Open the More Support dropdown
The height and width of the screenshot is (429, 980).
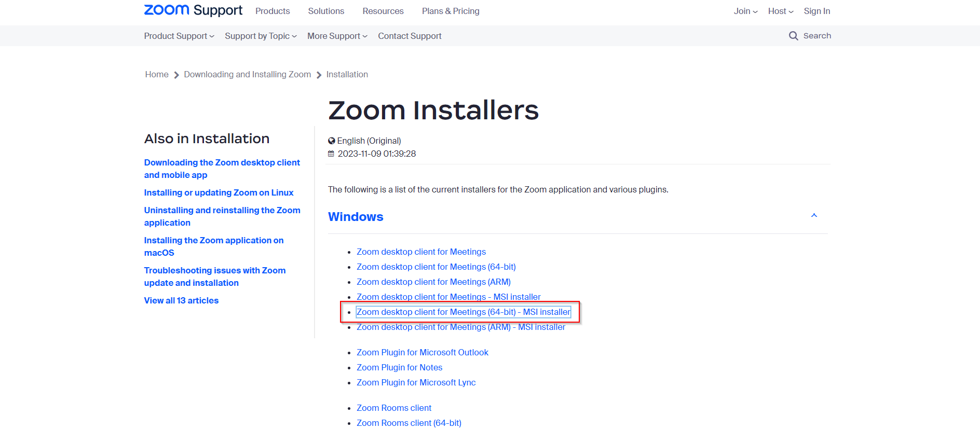(x=337, y=36)
